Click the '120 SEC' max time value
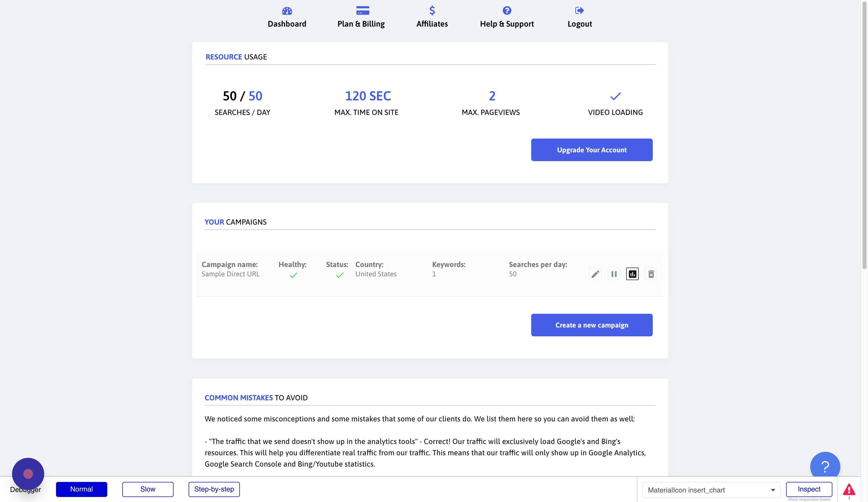Screen dimensions: 868x502 tap(368, 96)
